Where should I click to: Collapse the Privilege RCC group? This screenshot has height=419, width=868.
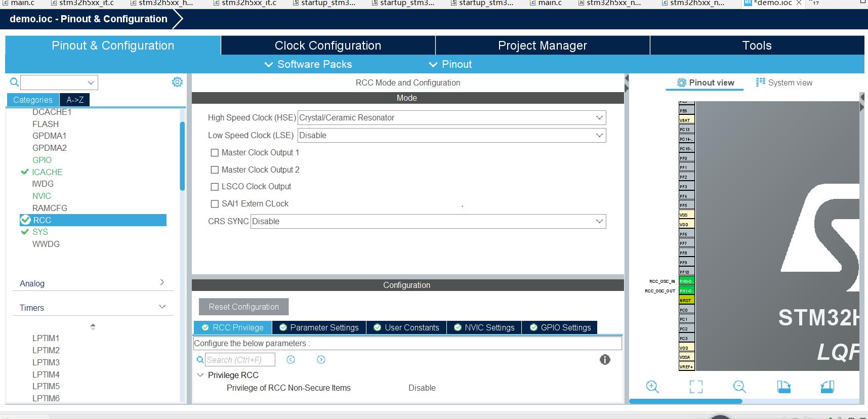(200, 375)
